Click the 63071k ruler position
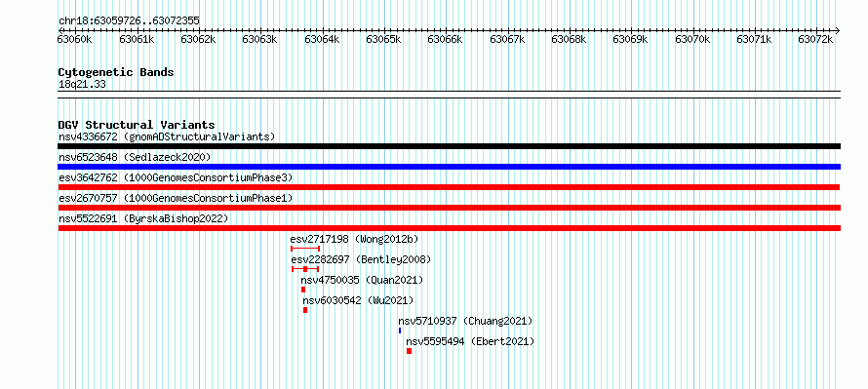 click(754, 39)
